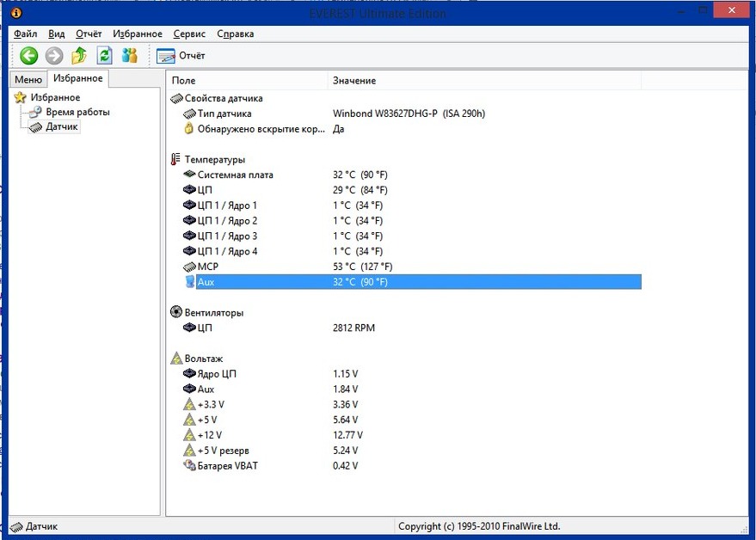Open the Сервис menu
756x540 pixels.
tap(189, 34)
